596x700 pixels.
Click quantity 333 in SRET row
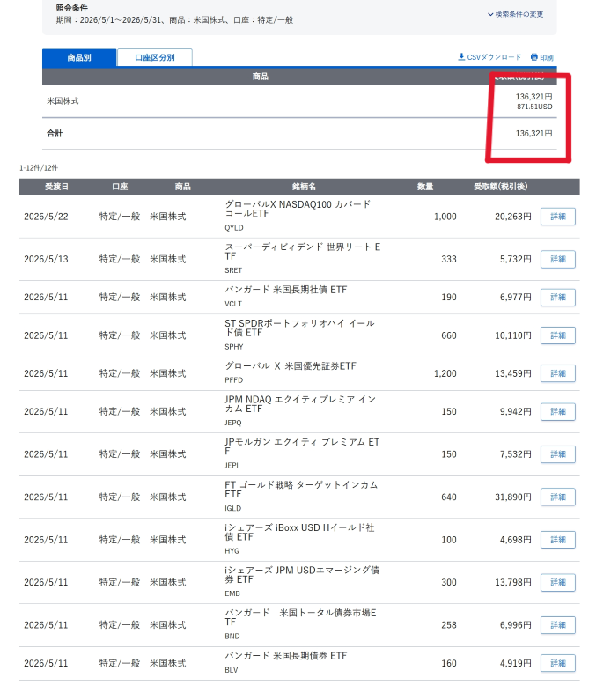(449, 259)
